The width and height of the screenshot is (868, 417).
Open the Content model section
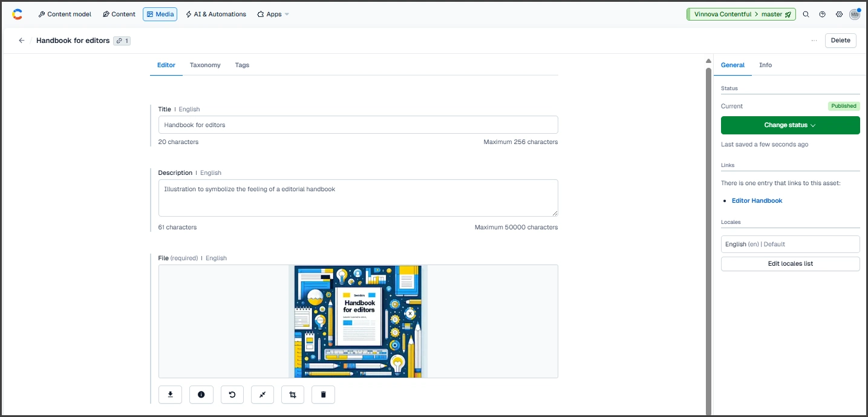click(x=65, y=14)
